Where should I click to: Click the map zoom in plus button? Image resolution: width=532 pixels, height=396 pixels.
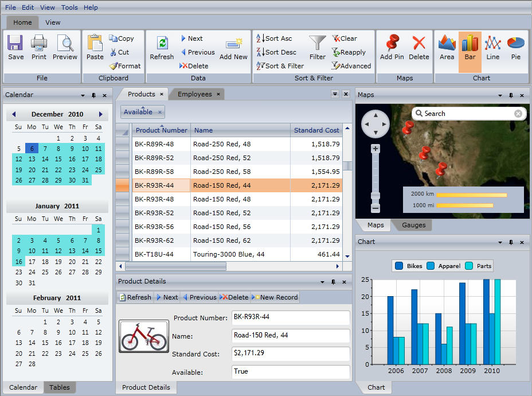(x=375, y=149)
